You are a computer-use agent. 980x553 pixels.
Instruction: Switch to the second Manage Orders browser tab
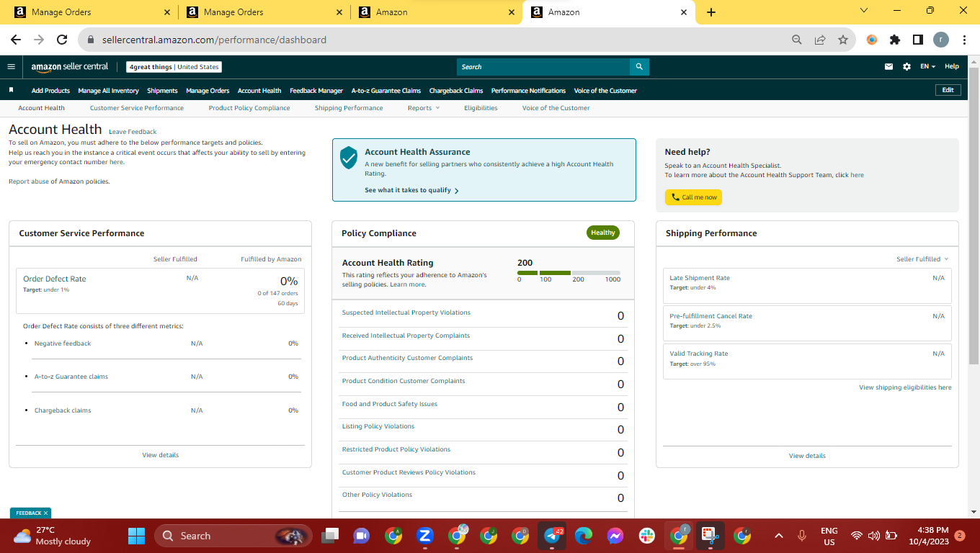(x=264, y=12)
